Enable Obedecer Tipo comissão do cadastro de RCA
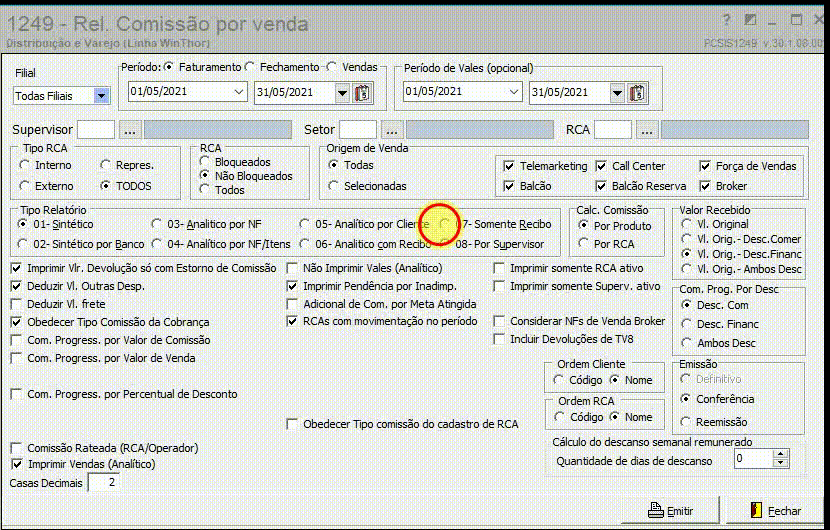The height and width of the screenshot is (530, 830). coord(292,424)
